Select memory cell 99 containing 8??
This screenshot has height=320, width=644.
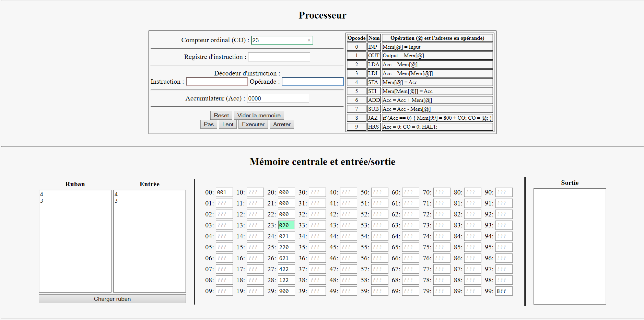[504, 291]
